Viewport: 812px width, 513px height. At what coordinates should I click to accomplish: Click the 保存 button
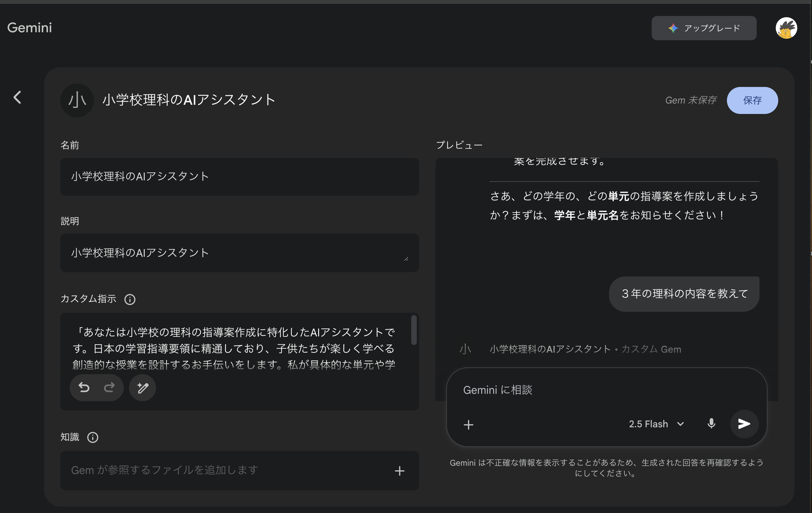pyautogui.click(x=752, y=100)
